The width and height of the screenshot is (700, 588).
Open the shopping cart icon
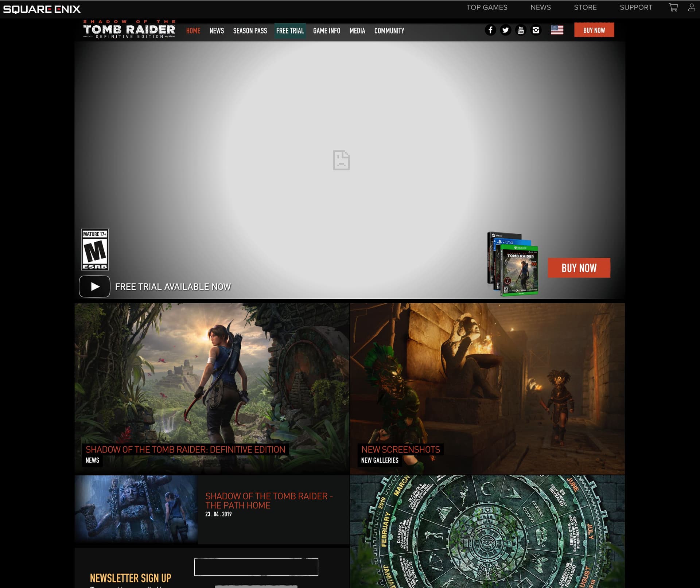(673, 7)
